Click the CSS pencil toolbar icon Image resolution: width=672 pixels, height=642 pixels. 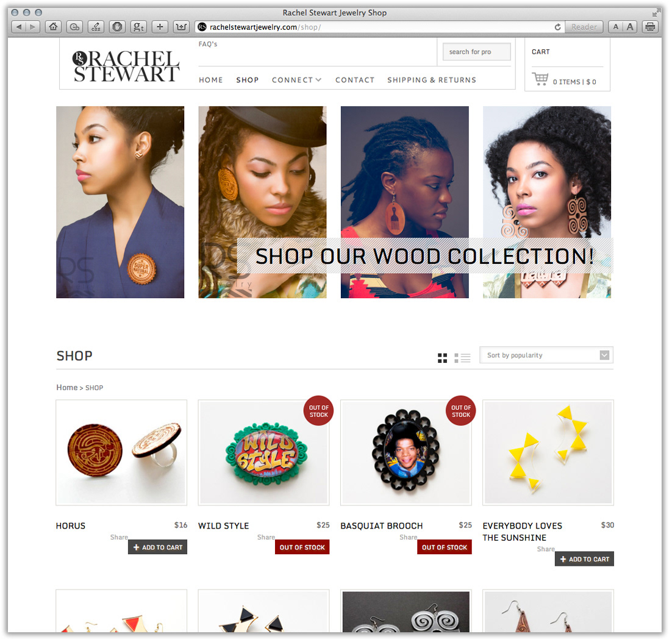click(x=96, y=27)
